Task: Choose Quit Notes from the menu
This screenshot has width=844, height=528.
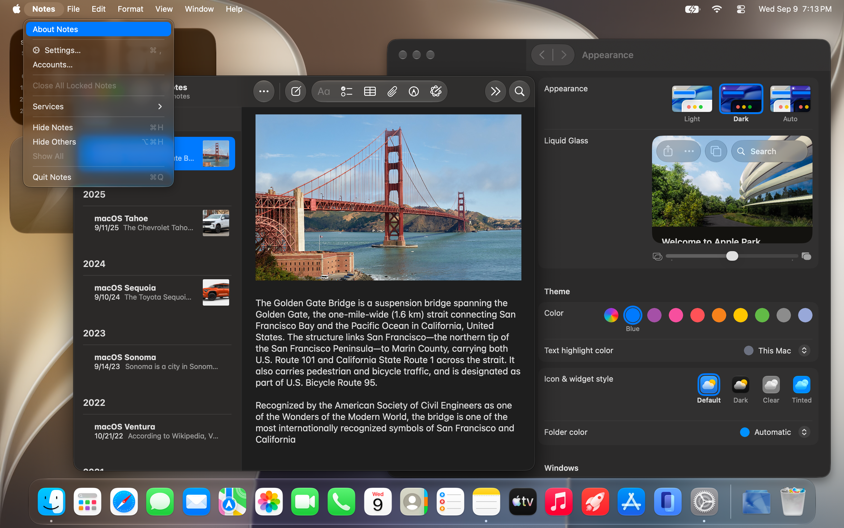Action: [97, 177]
